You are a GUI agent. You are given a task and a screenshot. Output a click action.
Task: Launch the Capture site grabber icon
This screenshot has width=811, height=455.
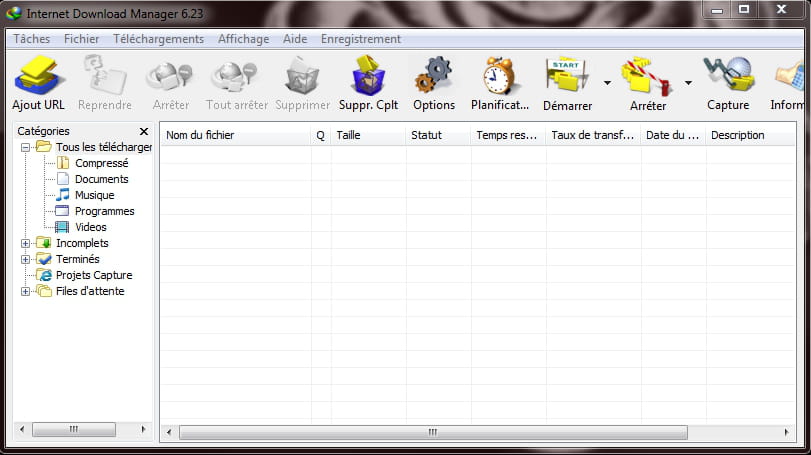coord(729,75)
